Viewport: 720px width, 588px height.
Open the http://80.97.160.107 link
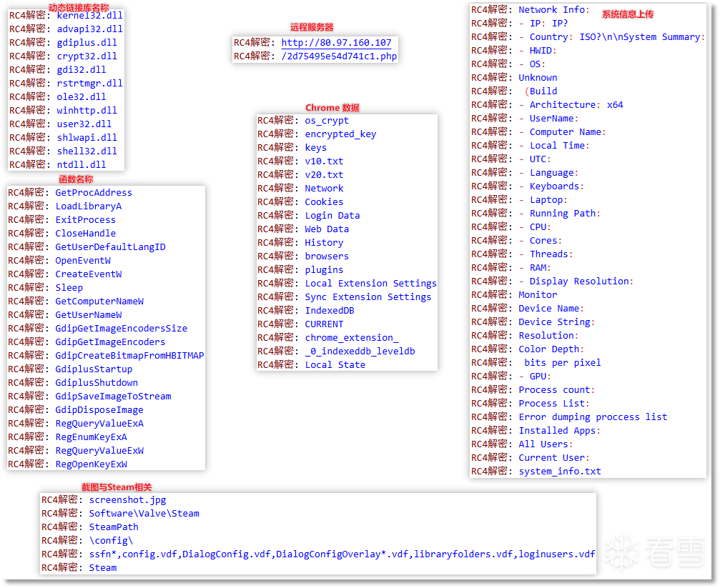pos(336,43)
